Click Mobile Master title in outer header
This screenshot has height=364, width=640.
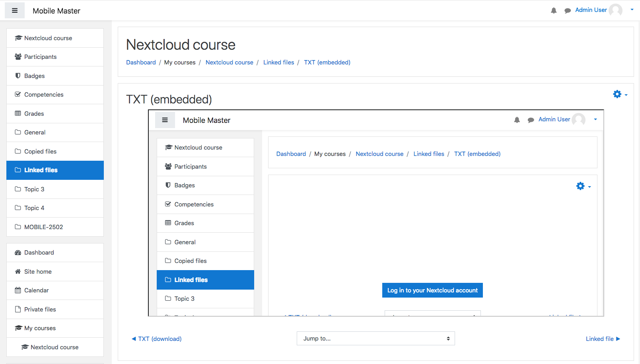(x=56, y=11)
